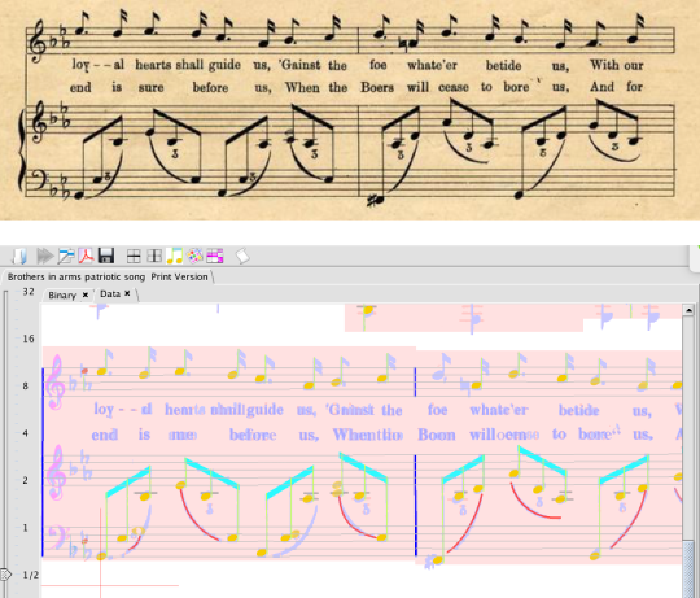This screenshot has height=598, width=700.
Task: Switch to the Data tab
Action: (x=110, y=294)
